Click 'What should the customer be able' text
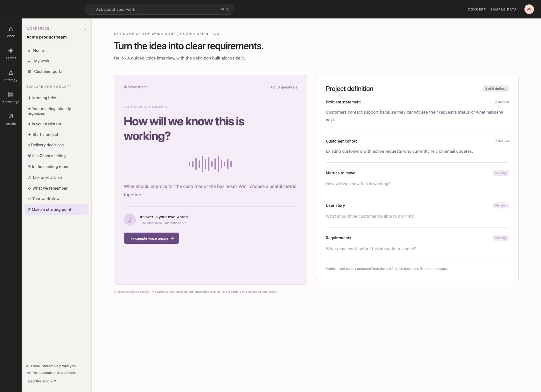 [370, 216]
